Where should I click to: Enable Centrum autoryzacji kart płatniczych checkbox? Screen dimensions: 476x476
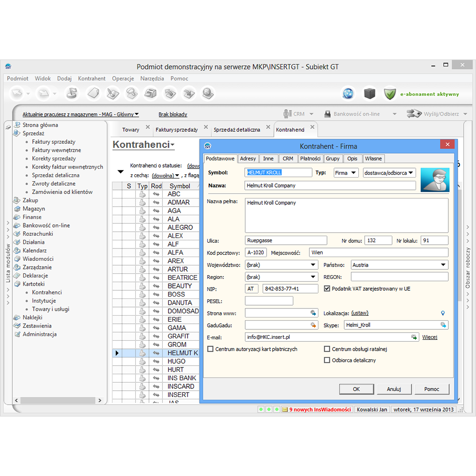pyautogui.click(x=210, y=349)
